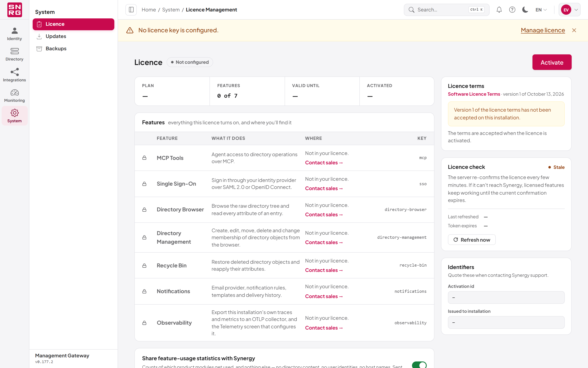This screenshot has height=368, width=588.
Task: Expand the EV user account menu
Action: tap(570, 10)
